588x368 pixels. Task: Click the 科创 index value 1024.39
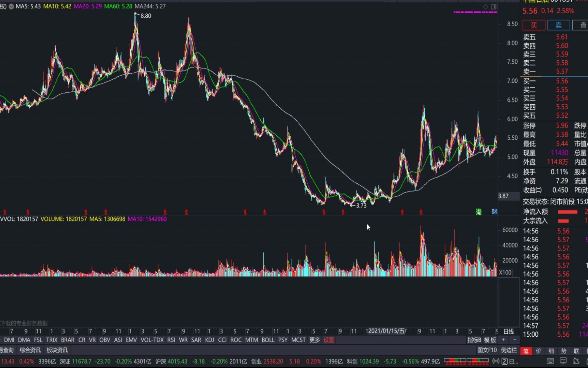pyautogui.click(x=369, y=362)
